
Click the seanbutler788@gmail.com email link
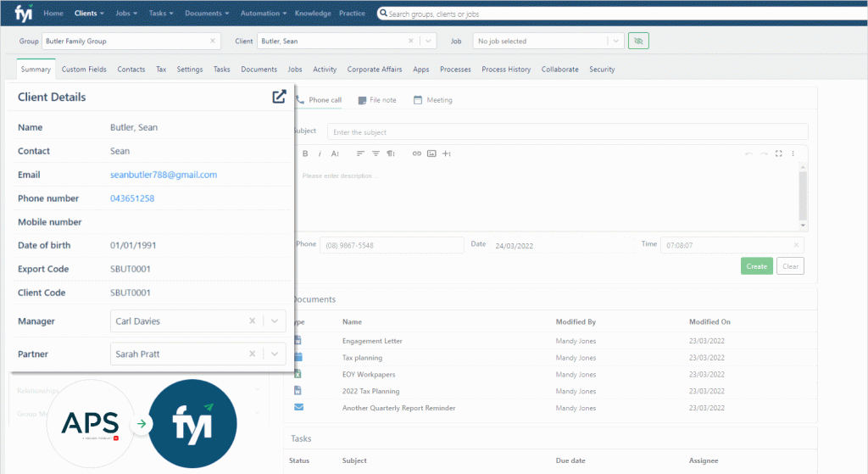(164, 175)
